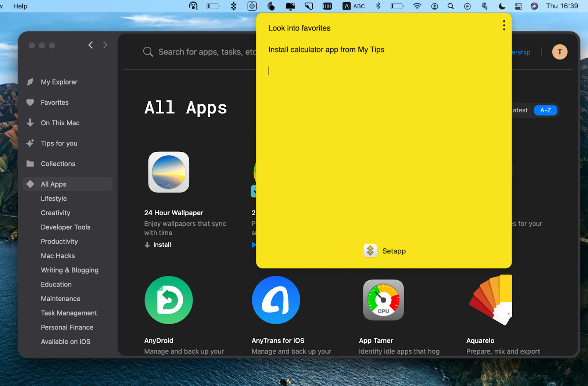588x386 pixels.
Task: Click the search magnifier icon in Setapp
Action: pos(148,52)
